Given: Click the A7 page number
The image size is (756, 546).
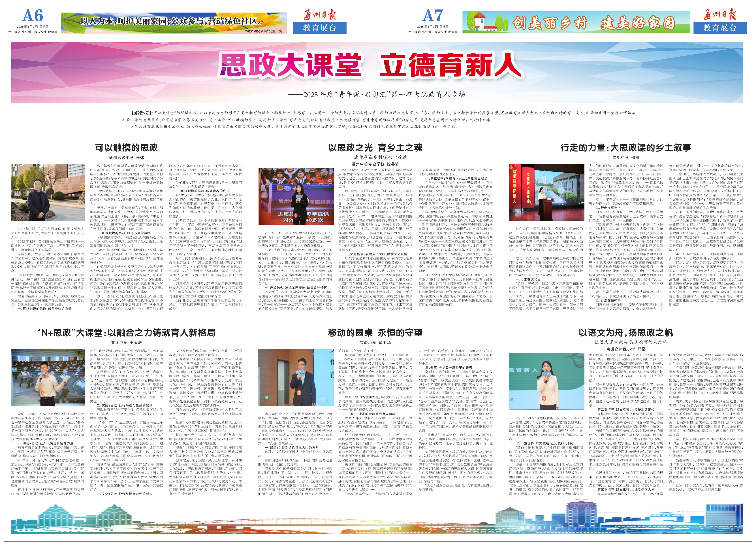Looking at the screenshot, I should coord(433,16).
